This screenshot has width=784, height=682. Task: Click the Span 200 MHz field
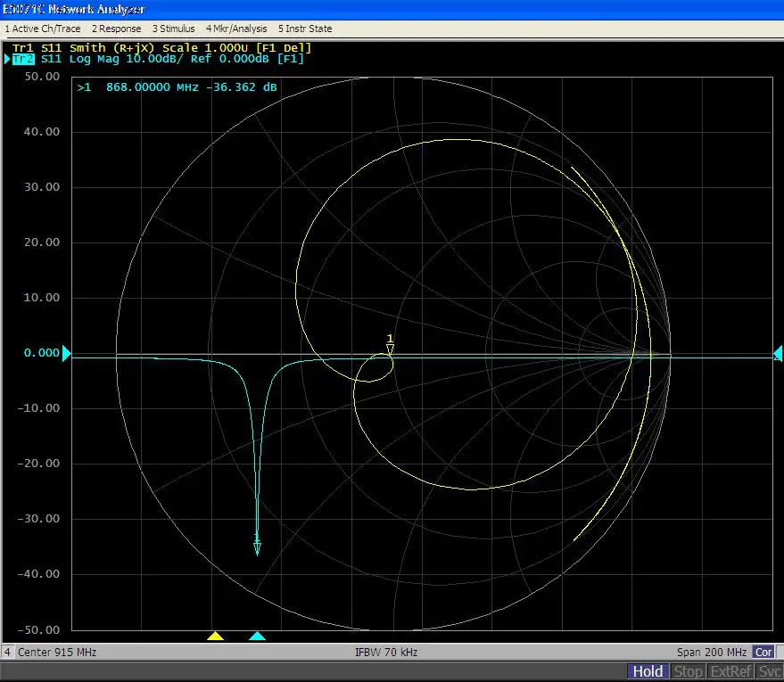tap(713, 653)
